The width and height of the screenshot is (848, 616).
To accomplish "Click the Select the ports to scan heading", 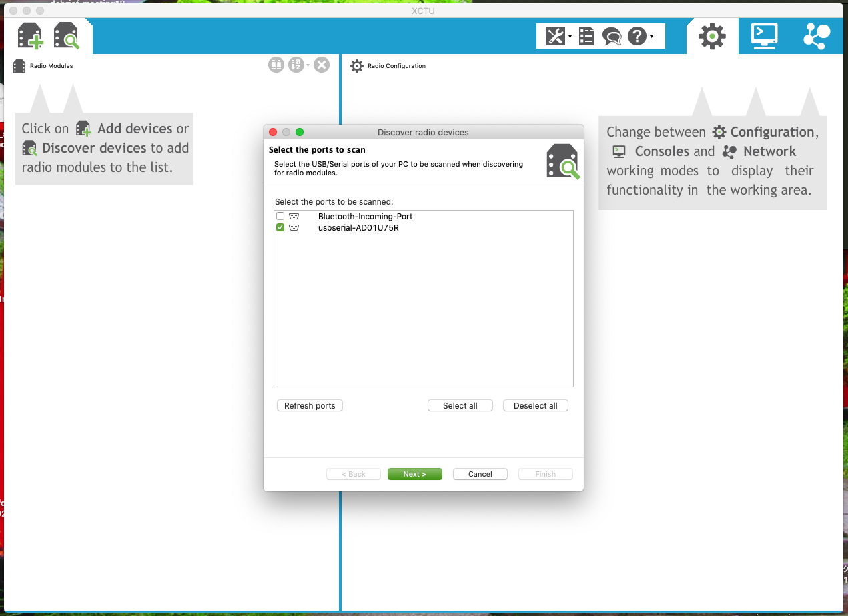I will click(x=317, y=150).
